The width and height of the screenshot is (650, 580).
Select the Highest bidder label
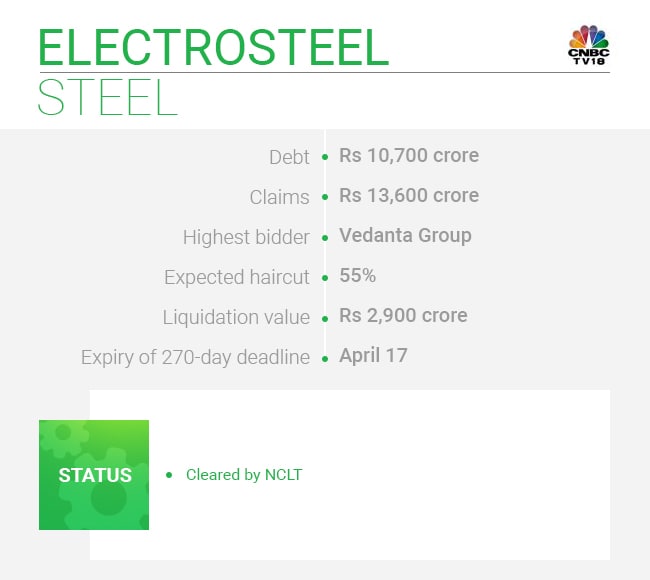coord(246,237)
